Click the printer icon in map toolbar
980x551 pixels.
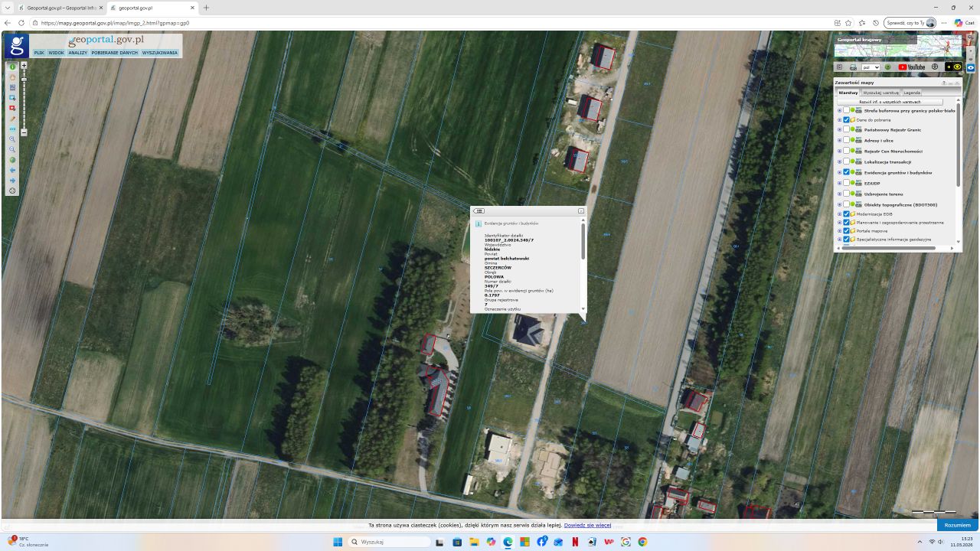click(853, 67)
